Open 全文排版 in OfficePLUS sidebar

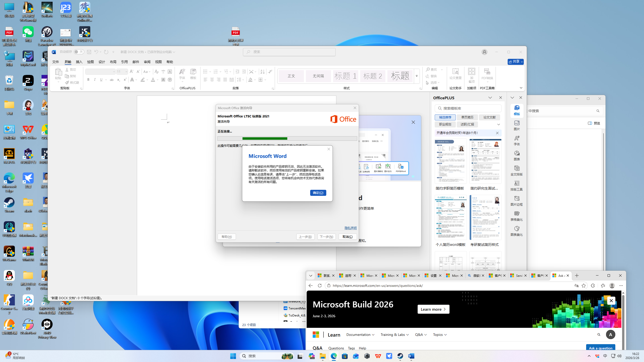[x=517, y=170]
